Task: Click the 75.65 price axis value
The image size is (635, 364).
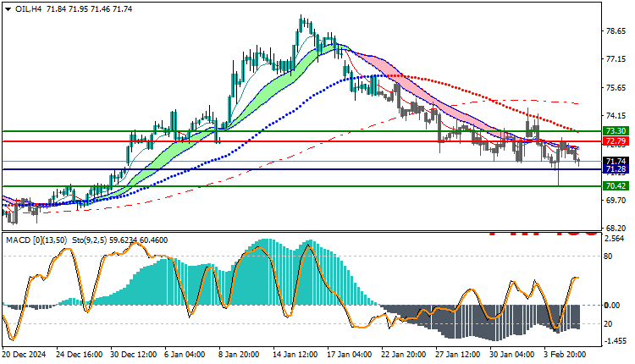Action: click(616, 87)
